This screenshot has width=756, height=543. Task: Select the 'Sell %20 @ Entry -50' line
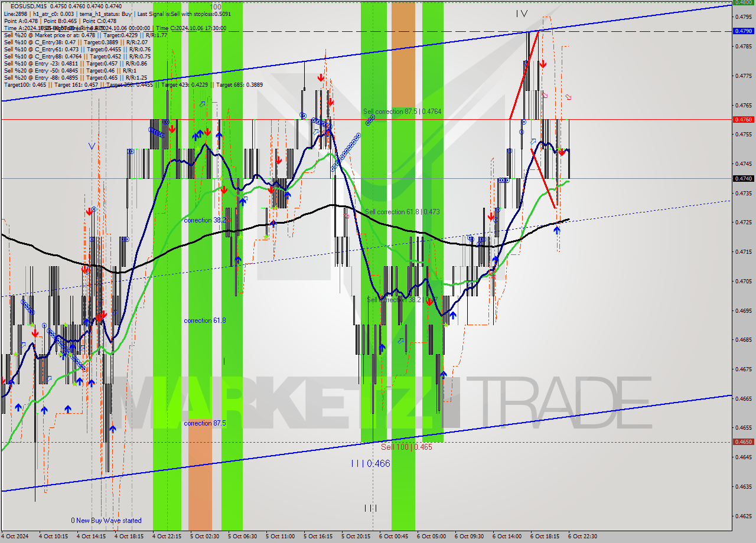[x=70, y=70]
